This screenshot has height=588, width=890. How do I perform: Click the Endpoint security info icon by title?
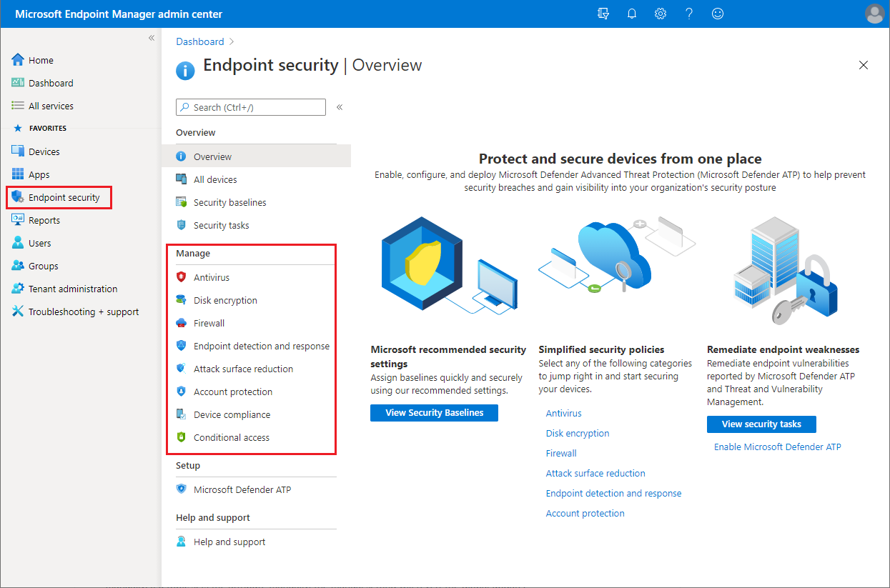[185, 70]
